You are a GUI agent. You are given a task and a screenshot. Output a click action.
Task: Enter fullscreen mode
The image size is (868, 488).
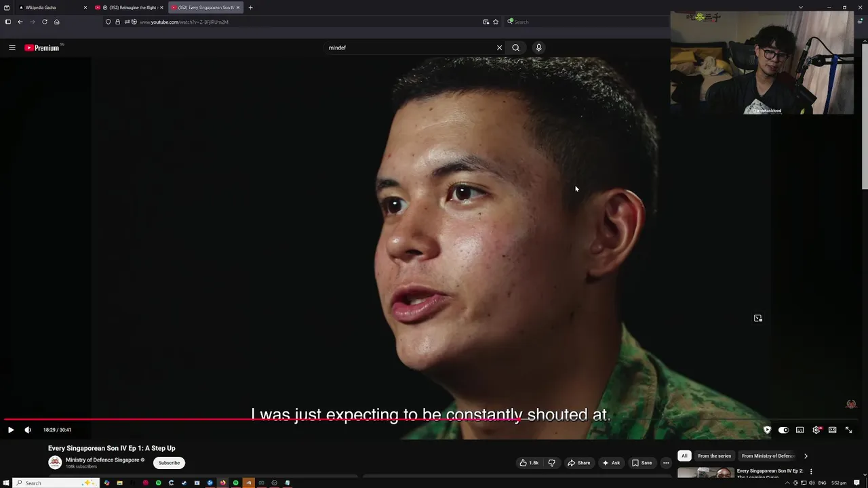848,430
